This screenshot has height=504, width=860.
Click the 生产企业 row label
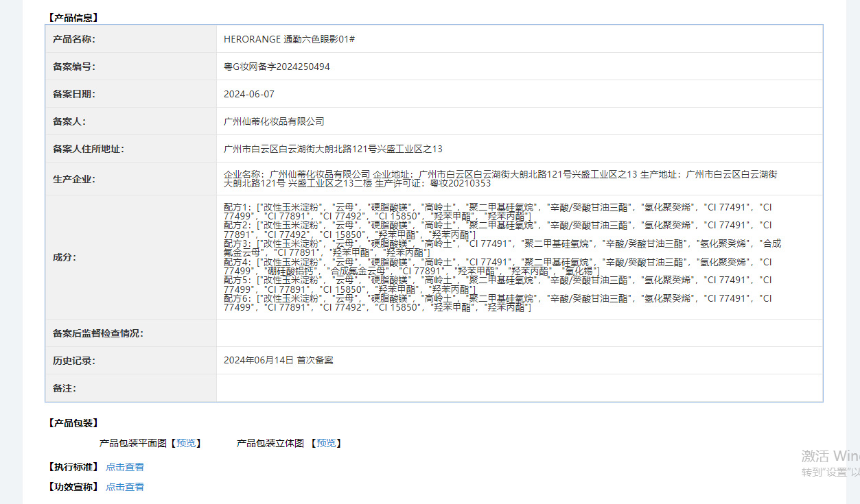coord(74,179)
